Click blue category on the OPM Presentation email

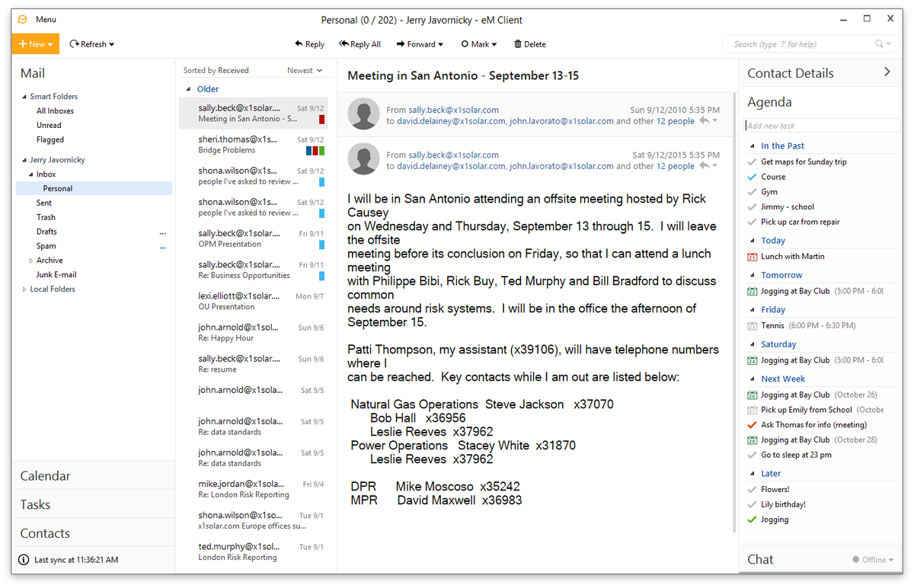[322, 244]
